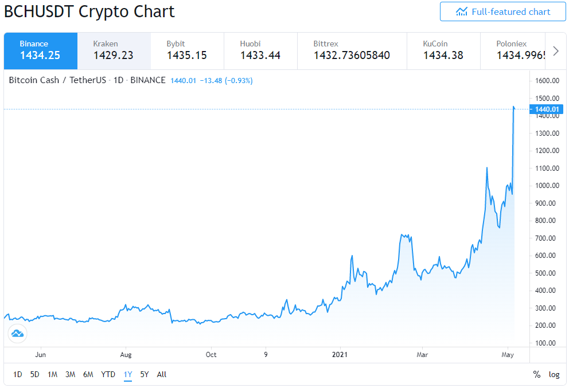This screenshot has width=569, height=392.
Task: Choose the YTD time range
Action: pos(108,375)
